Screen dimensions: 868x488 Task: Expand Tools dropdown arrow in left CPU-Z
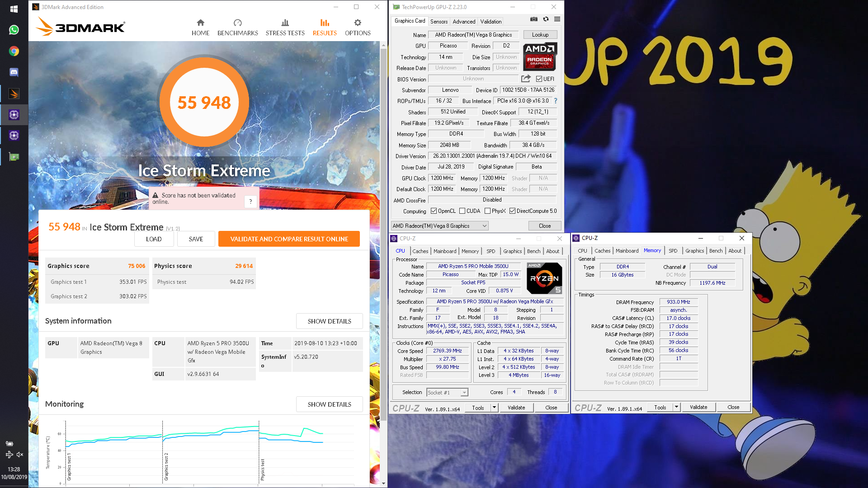tap(494, 408)
